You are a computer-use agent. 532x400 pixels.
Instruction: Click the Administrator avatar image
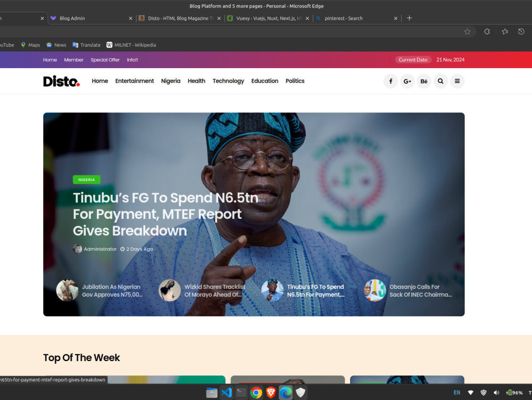pos(77,249)
